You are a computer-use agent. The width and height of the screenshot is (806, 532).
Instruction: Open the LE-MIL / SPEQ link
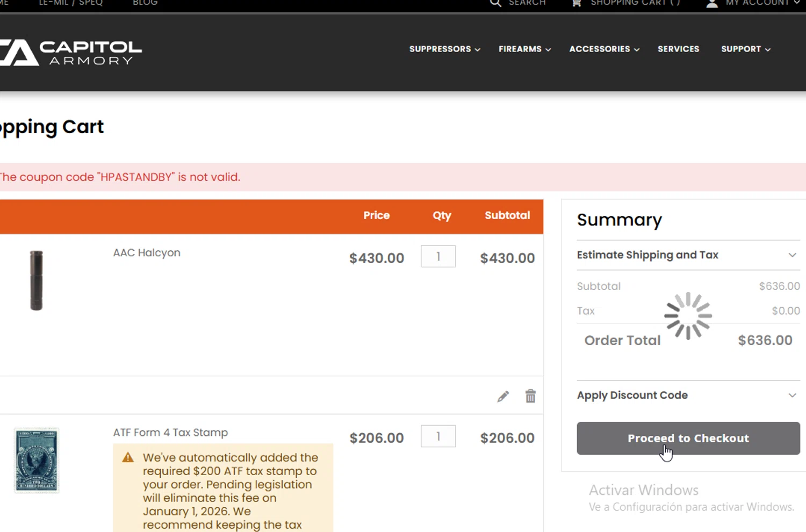[x=70, y=3]
